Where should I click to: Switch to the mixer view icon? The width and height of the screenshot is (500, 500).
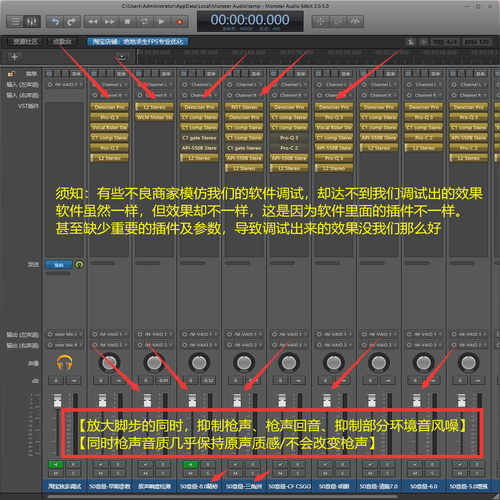32,22
